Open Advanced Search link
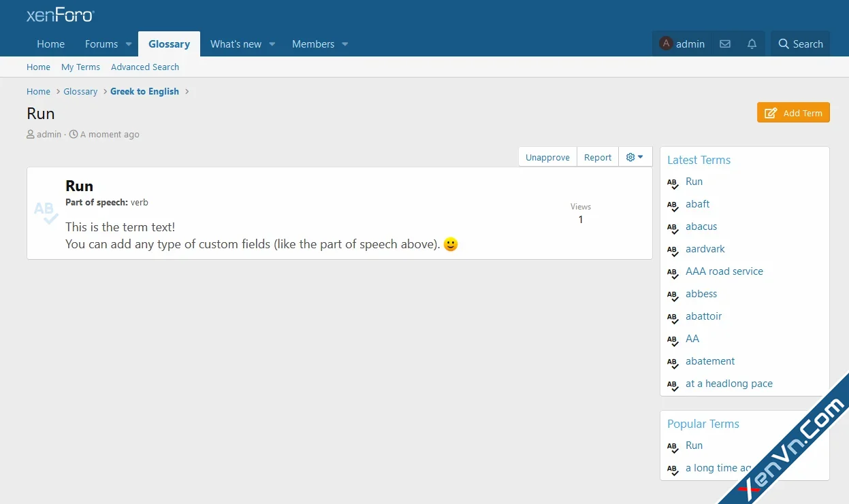 point(145,67)
